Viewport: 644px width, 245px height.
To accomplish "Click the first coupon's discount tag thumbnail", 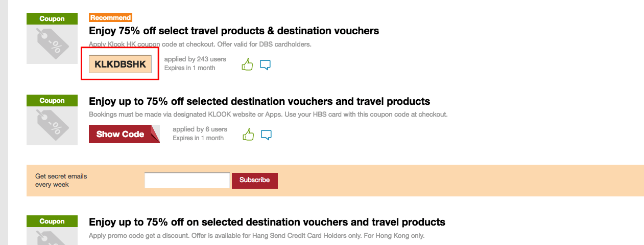I will point(52,44).
